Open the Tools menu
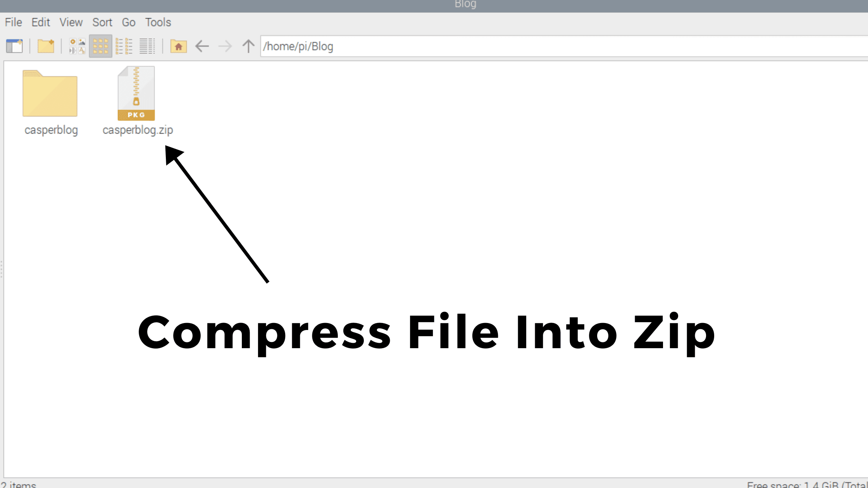Screen dimensions: 868x488 tap(157, 22)
